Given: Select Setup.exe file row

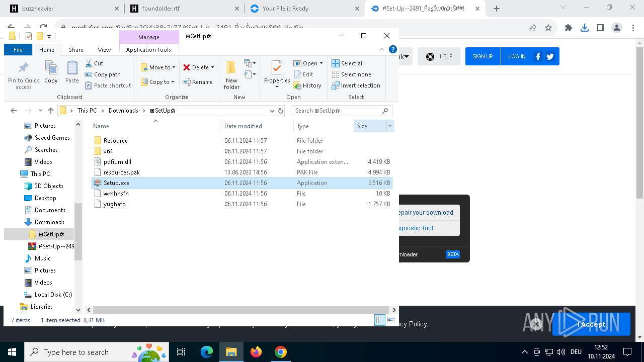Looking at the screenshot, I should (242, 183).
